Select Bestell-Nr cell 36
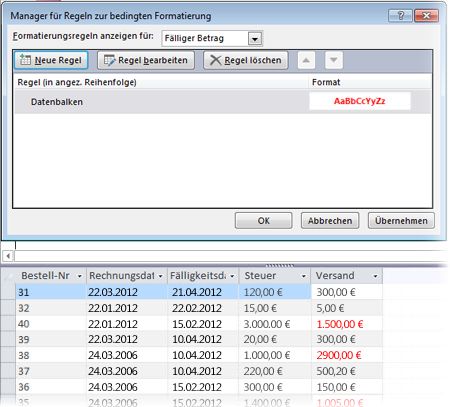This screenshot has width=450, height=407. [x=51, y=387]
